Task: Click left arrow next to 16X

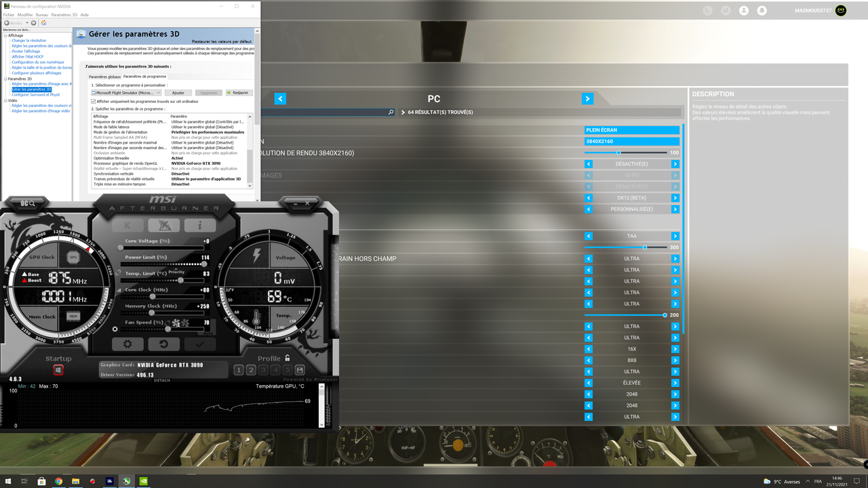Action: tap(589, 349)
